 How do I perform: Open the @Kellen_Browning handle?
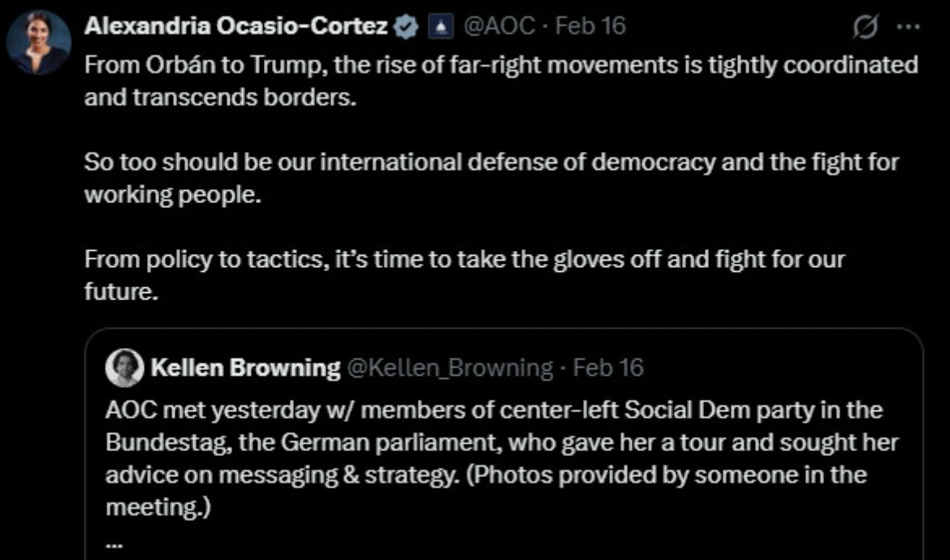click(449, 368)
